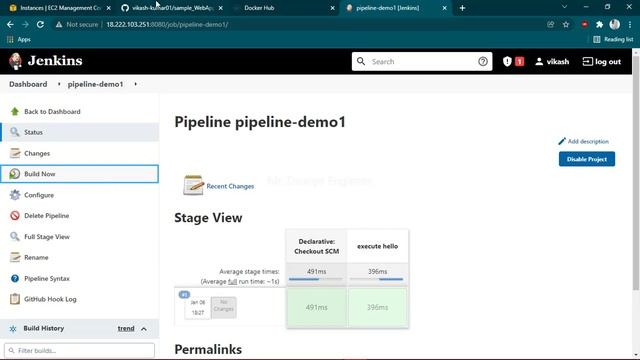Image resolution: width=640 pixels, height=360 pixels.
Task: Switch to the Docker Hub tab
Action: [x=284, y=8]
